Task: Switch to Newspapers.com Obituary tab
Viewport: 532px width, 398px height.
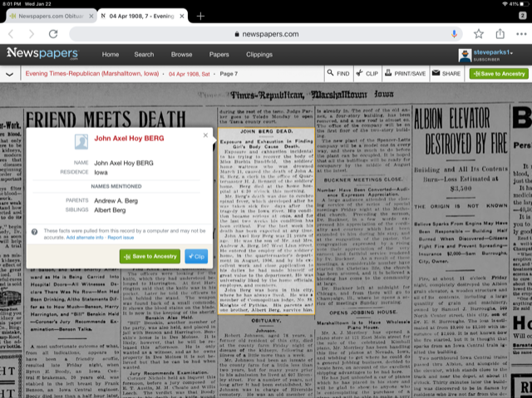Action: (x=51, y=16)
